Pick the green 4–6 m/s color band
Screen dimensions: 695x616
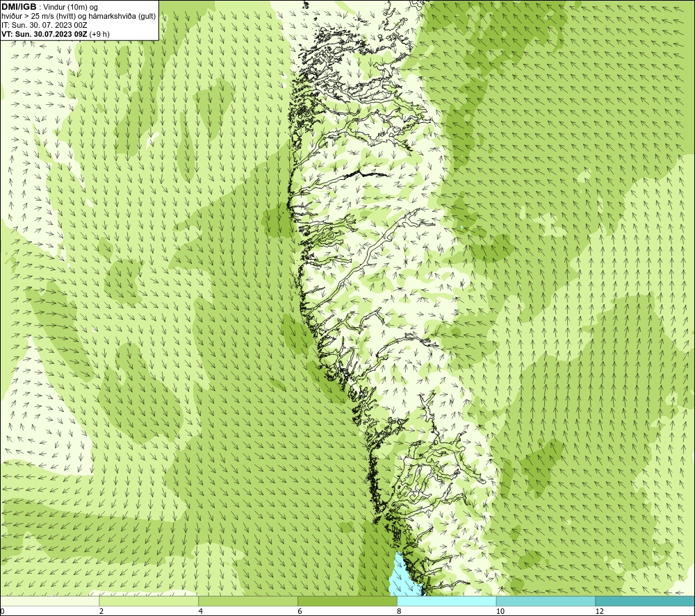click(x=248, y=601)
